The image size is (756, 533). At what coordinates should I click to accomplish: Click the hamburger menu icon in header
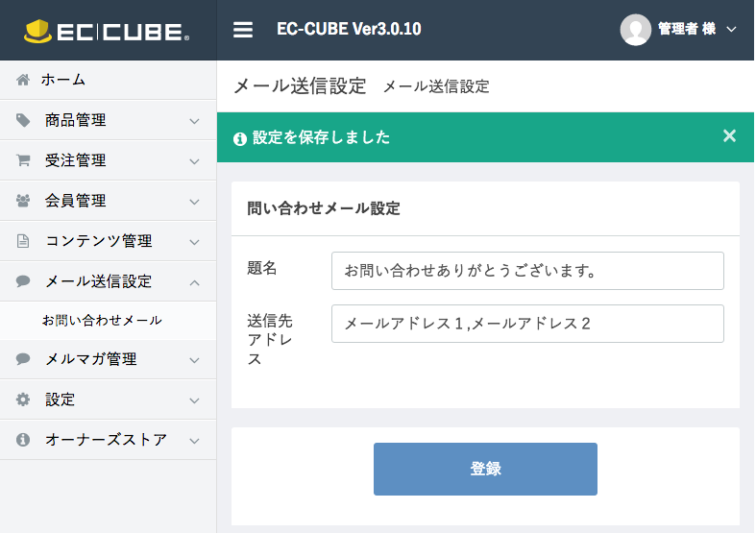[243, 30]
